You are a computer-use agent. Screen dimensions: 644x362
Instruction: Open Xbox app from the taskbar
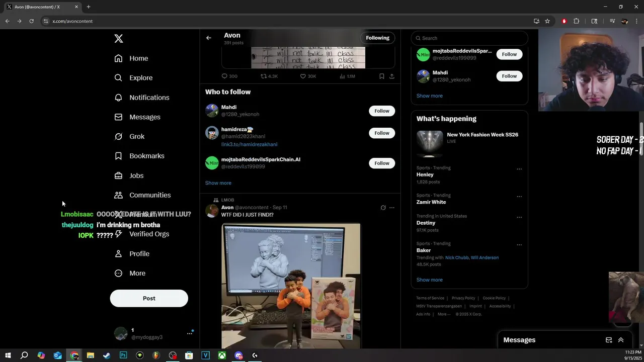point(222,355)
